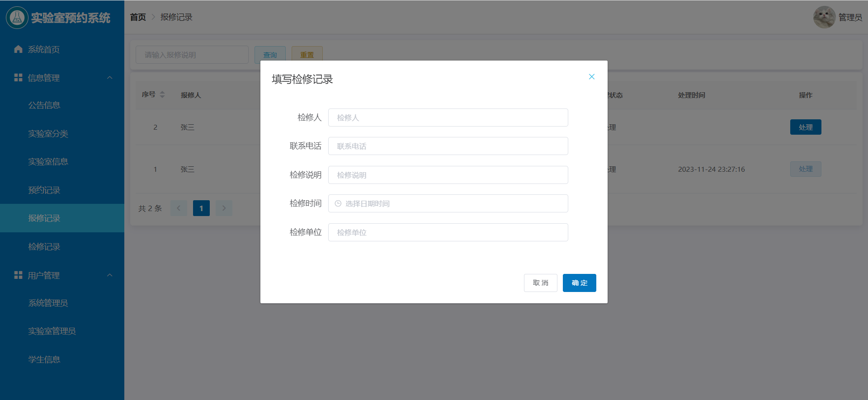The width and height of the screenshot is (868, 400).
Task: Click the 填写检修记录 dialog title
Action: [x=302, y=79]
